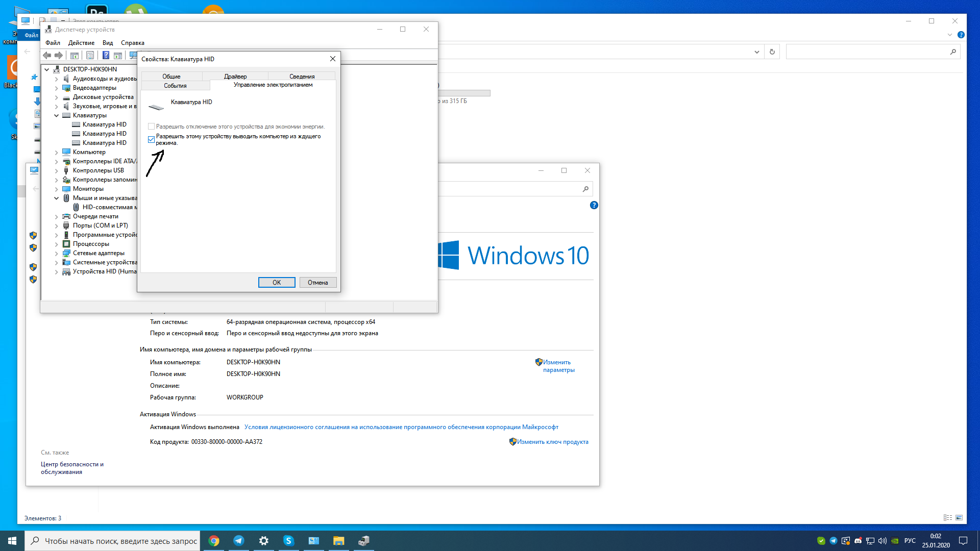Click the blue Help question-mark toolbar icon

click(106, 56)
